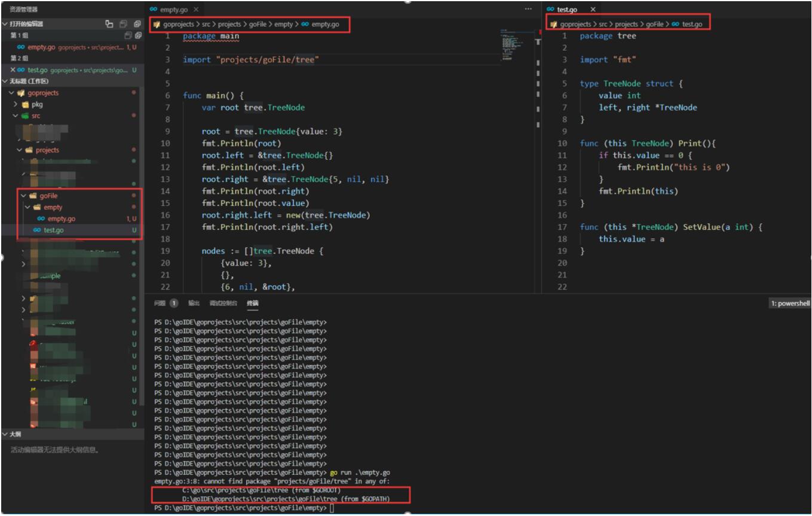Image resolution: width=812 pixels, height=516 pixels.
Task: Expand the pkg folder
Action: 16,104
